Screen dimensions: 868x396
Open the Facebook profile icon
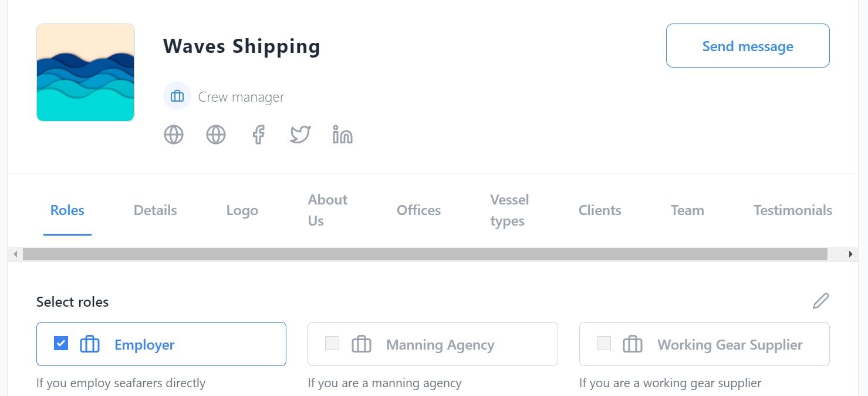[258, 135]
